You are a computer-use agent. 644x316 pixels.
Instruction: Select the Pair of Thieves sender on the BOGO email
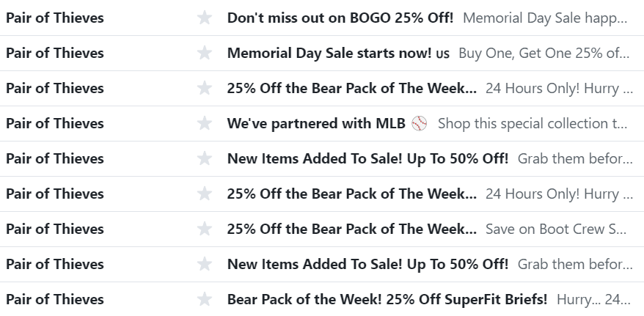[x=55, y=18]
